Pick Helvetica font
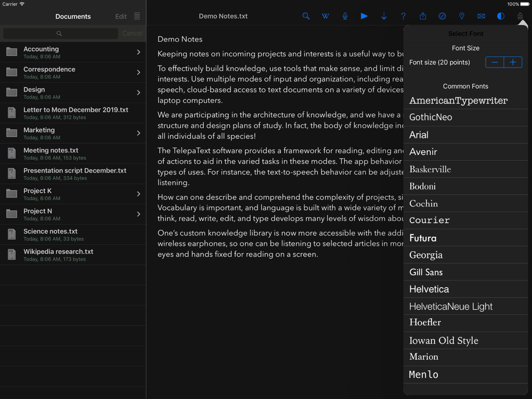Viewport: 532px width, 399px height. coord(465,289)
